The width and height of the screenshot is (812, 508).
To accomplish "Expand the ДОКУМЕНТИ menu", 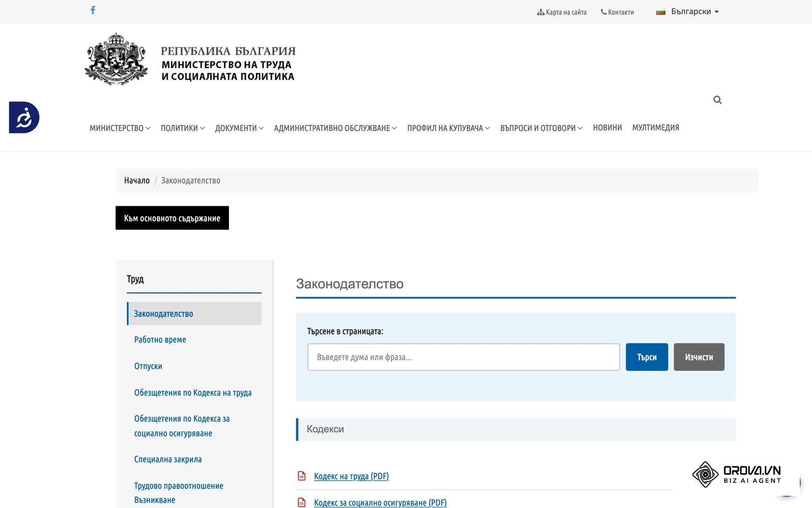I will click(x=239, y=128).
